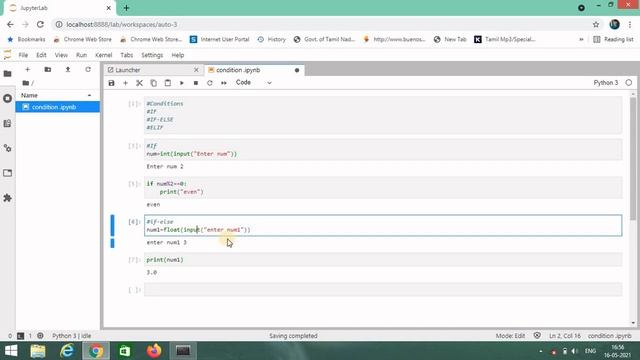The image size is (640, 360).
Task: Open Running Terminals and Kernels sidebar icon
Action: (7, 98)
